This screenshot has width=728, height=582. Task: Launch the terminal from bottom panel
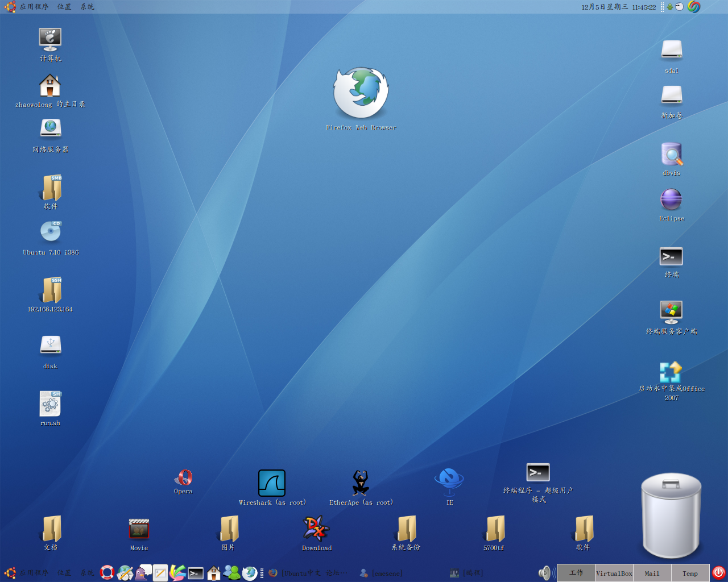tap(196, 573)
